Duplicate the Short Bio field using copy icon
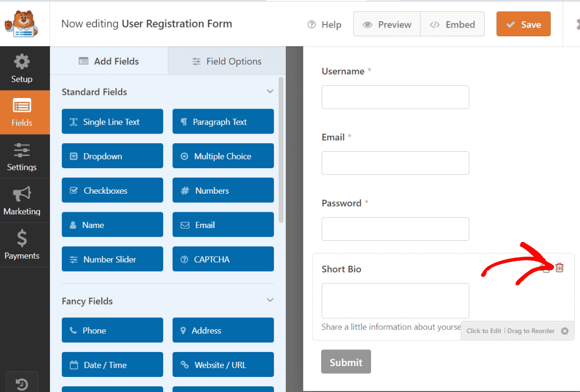This screenshot has width=580, height=392. (x=546, y=268)
